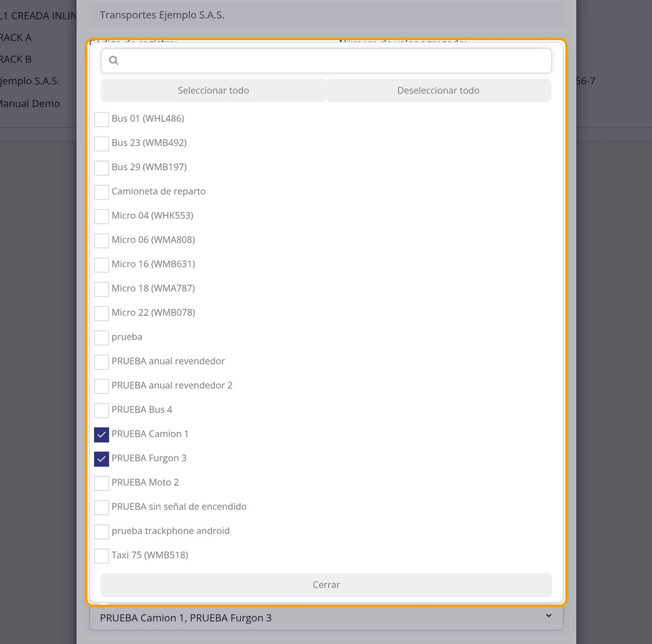Uncheck the PRUEBA Furgon 3 checkbox

click(x=102, y=459)
